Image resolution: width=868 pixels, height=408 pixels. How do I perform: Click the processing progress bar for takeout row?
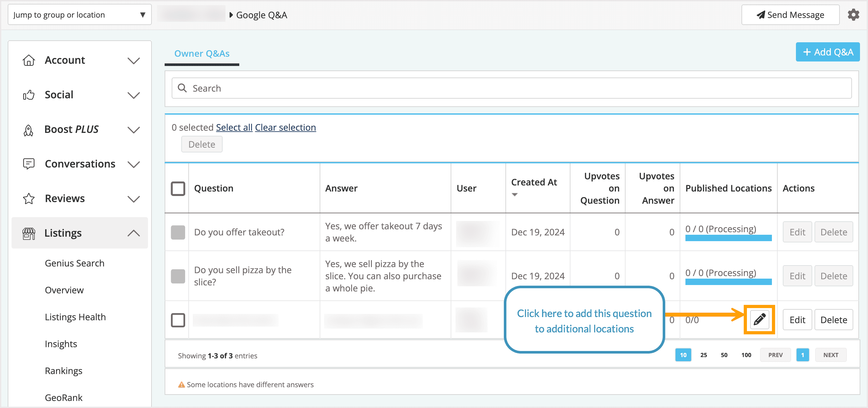click(x=728, y=238)
